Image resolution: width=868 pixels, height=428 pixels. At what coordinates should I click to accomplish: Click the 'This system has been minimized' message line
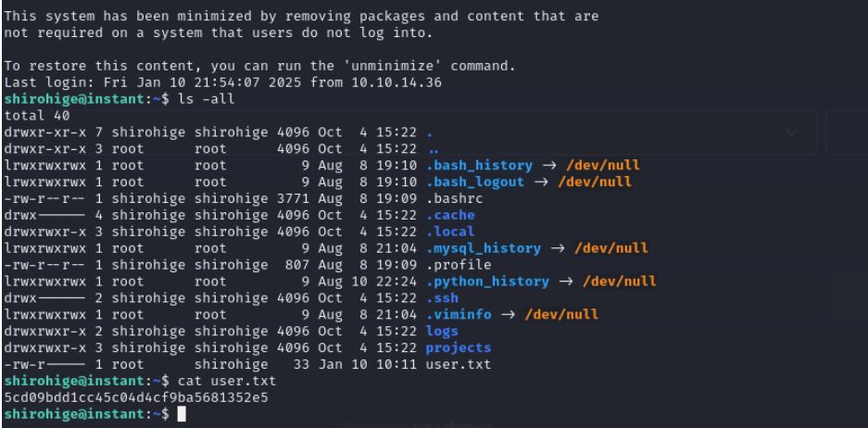301,16
